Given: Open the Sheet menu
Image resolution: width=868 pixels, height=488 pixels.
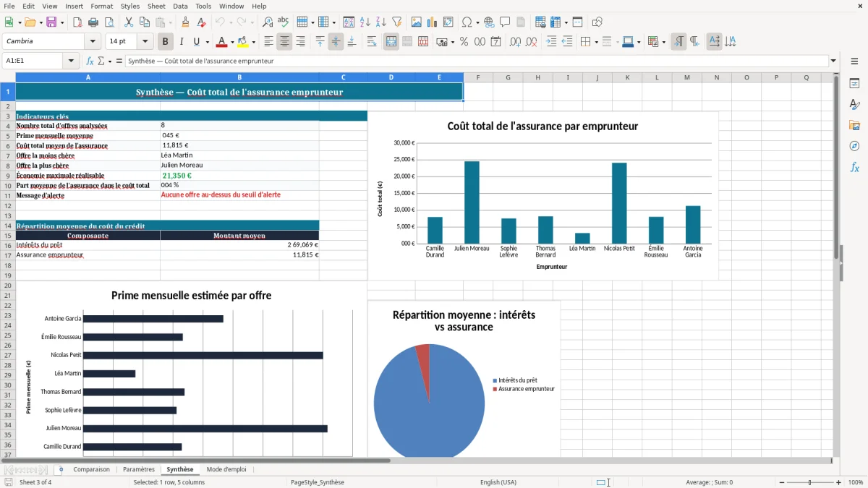Looking at the screenshot, I should coord(156,6).
